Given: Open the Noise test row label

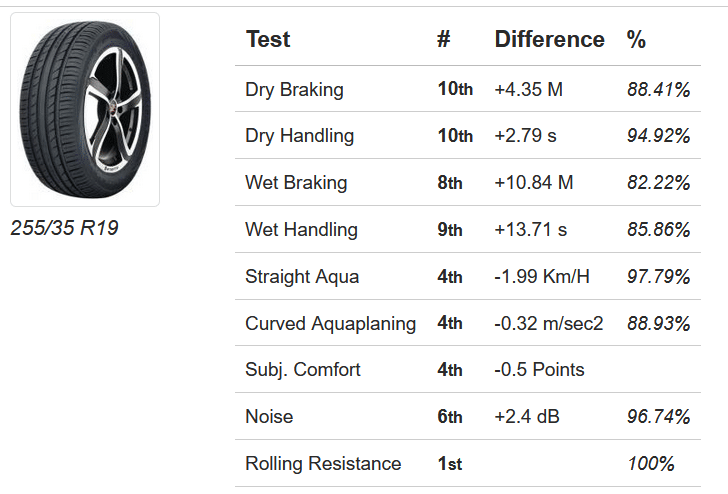Looking at the screenshot, I should tap(269, 417).
